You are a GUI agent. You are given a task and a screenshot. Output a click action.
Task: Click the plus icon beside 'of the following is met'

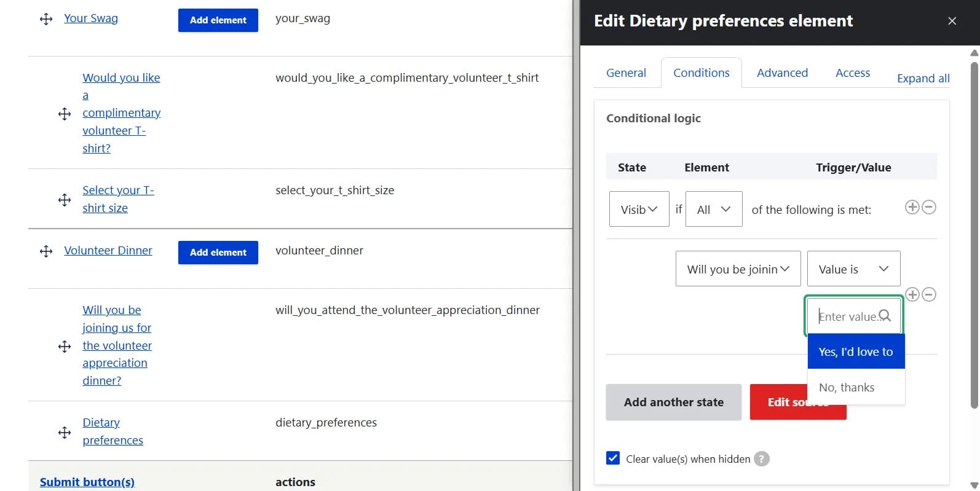pyautogui.click(x=912, y=207)
